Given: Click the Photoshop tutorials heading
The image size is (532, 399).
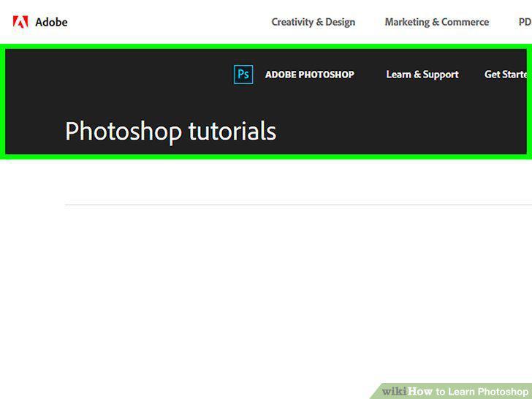Looking at the screenshot, I should coord(171,132).
